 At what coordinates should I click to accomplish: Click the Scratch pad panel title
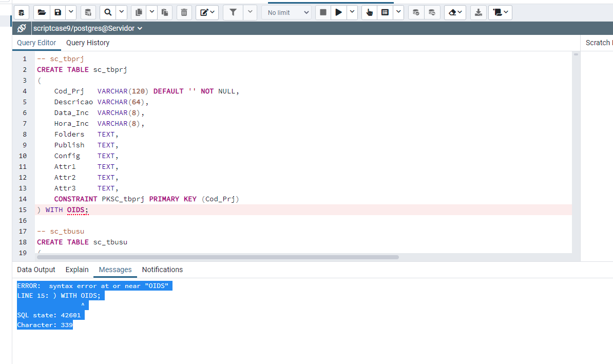pos(598,43)
